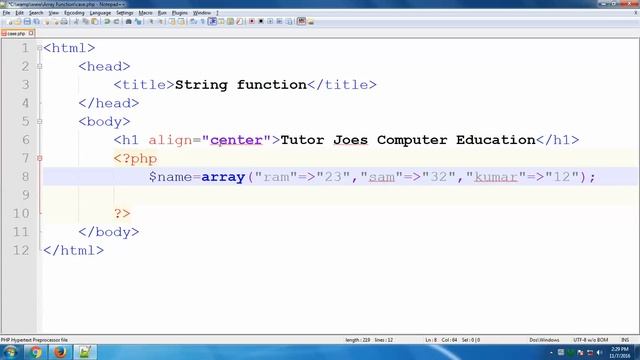Screen dimensions: 640x360
Task: Open the Macro menu
Action: pyautogui.click(x=145, y=13)
